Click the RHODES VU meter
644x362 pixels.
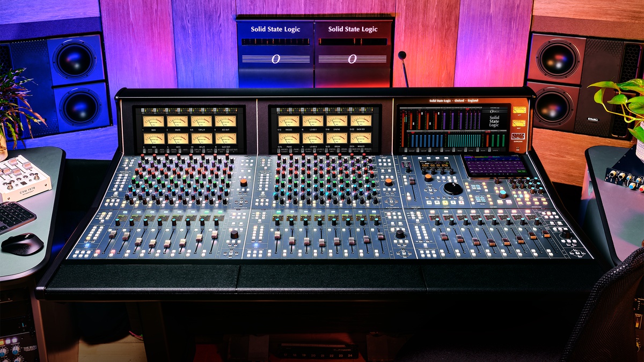pyautogui.click(x=289, y=121)
